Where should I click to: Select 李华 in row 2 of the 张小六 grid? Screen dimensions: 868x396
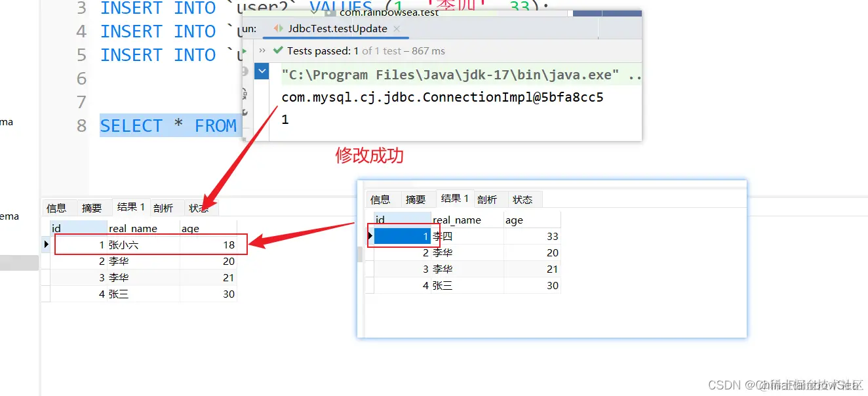144,261
